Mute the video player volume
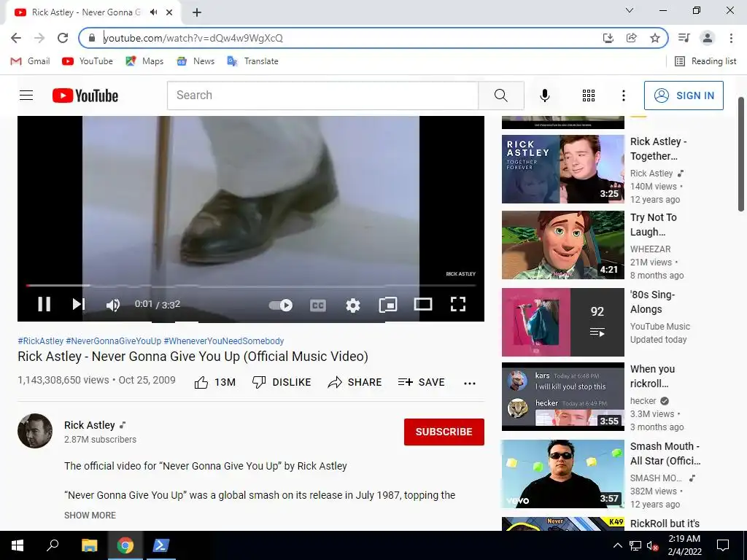The width and height of the screenshot is (747, 560). (113, 305)
